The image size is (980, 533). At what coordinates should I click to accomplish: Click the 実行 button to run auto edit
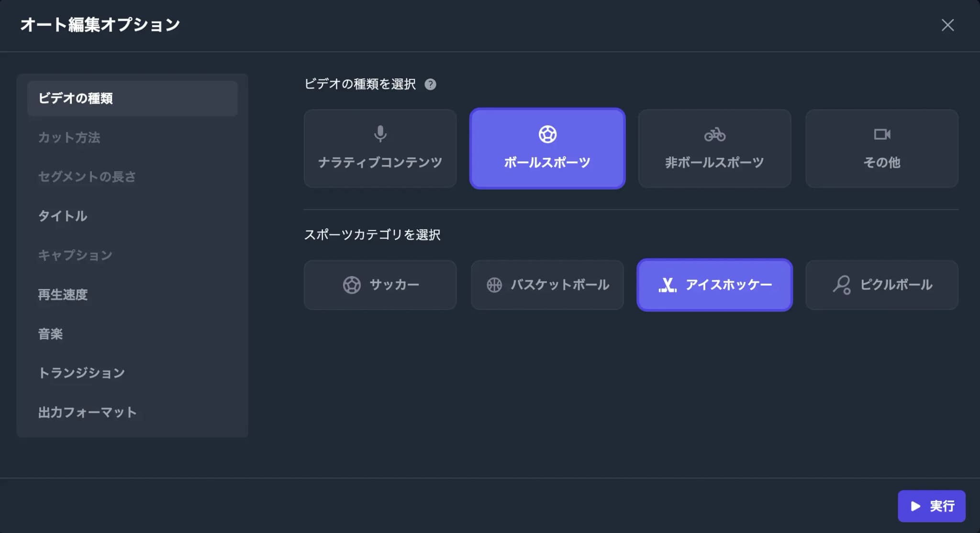[x=930, y=506]
